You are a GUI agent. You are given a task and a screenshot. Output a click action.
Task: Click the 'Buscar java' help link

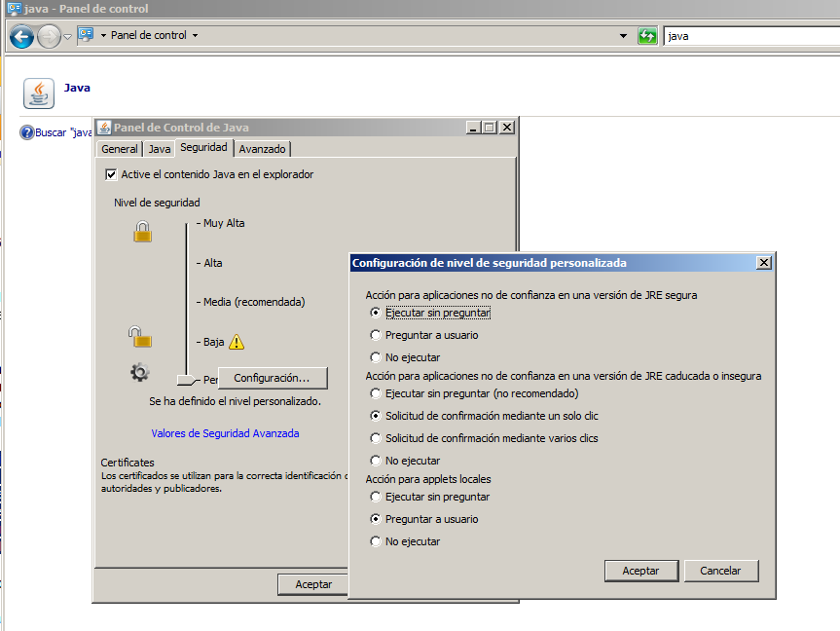coord(63,132)
